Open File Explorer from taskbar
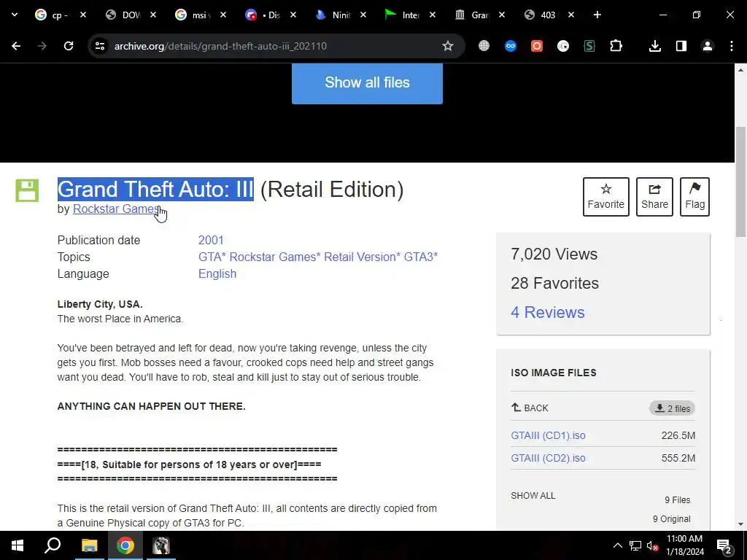The image size is (747, 560). click(89, 545)
